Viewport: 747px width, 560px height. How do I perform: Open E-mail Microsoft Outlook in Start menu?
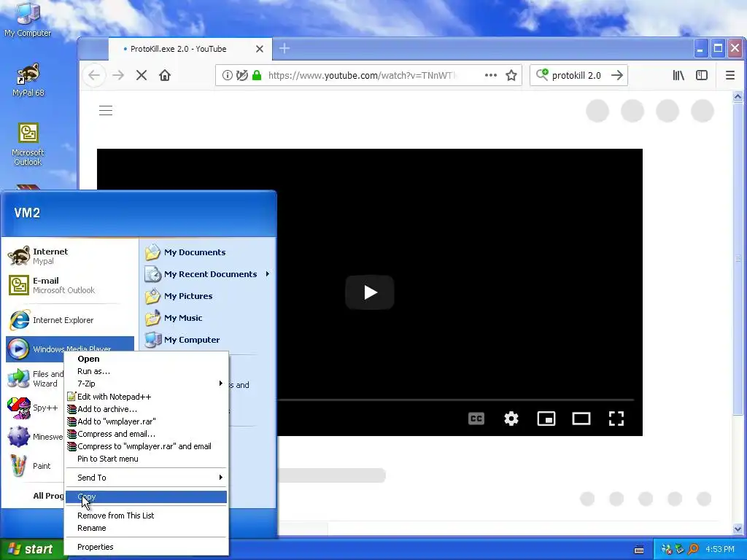69,285
